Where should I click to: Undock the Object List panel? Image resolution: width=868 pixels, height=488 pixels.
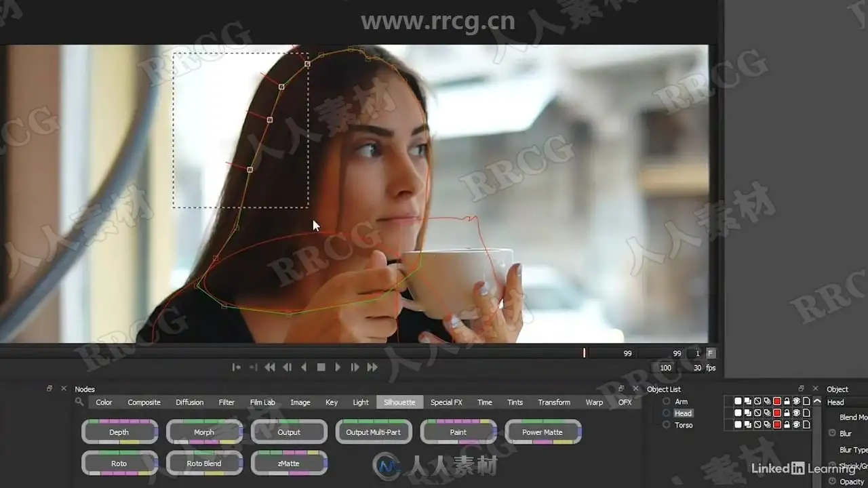pyautogui.click(x=801, y=388)
